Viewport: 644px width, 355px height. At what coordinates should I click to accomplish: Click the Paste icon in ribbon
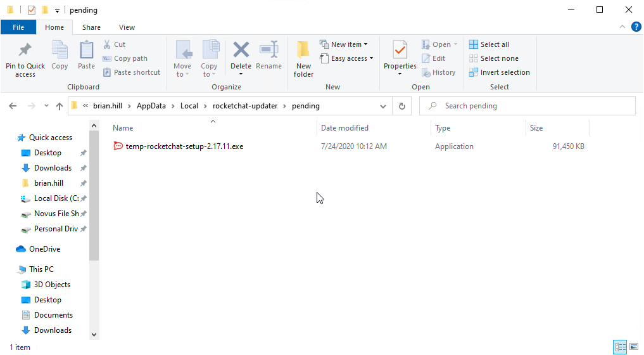point(86,51)
